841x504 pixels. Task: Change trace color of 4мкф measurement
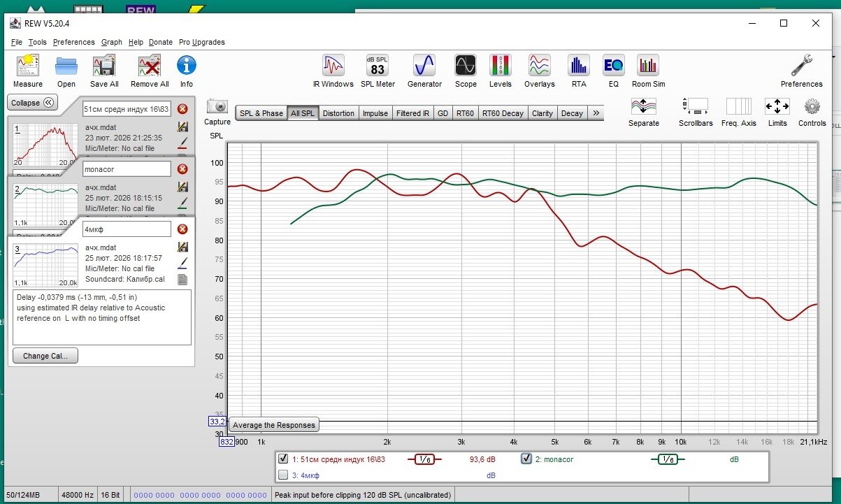pyautogui.click(x=183, y=263)
